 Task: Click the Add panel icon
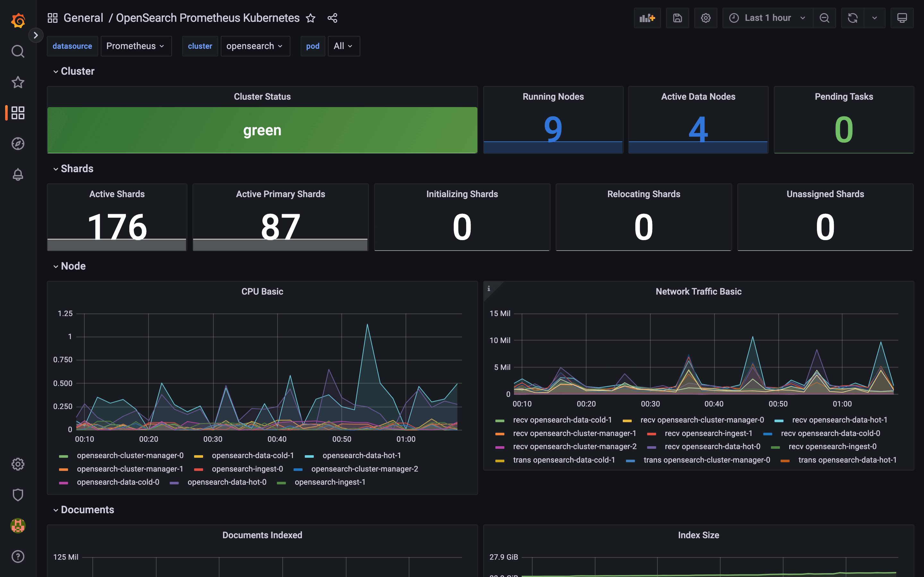coord(647,18)
